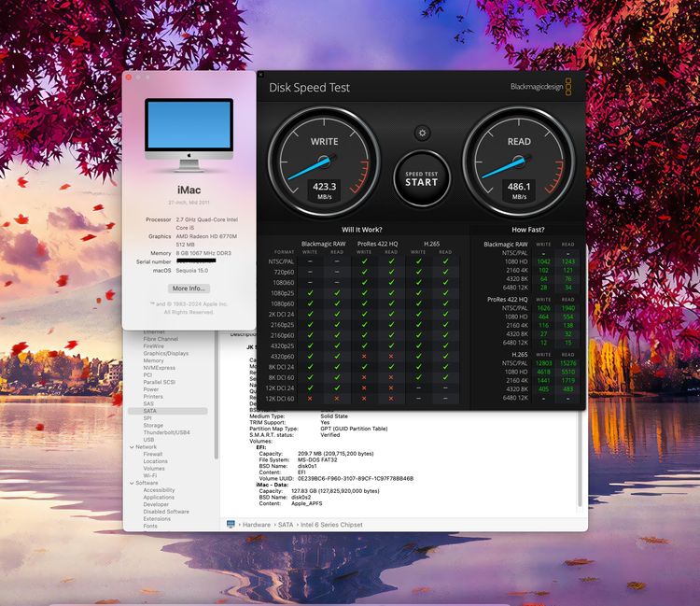The height and width of the screenshot is (606, 700).
Task: Select Developer under Software
Action: point(156,504)
